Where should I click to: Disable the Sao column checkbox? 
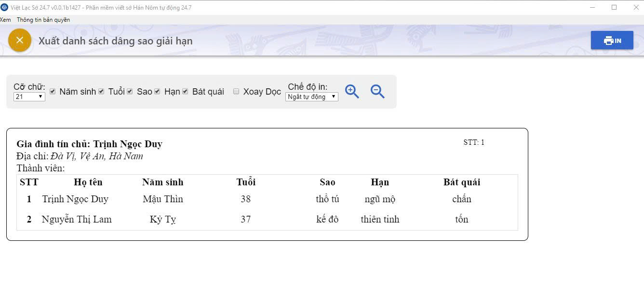coord(130,91)
